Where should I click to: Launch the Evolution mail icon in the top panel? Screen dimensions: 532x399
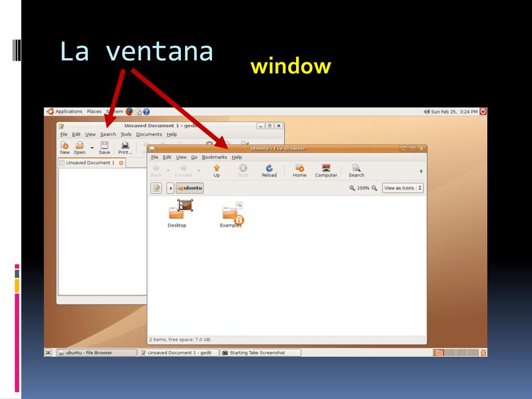click(138, 112)
